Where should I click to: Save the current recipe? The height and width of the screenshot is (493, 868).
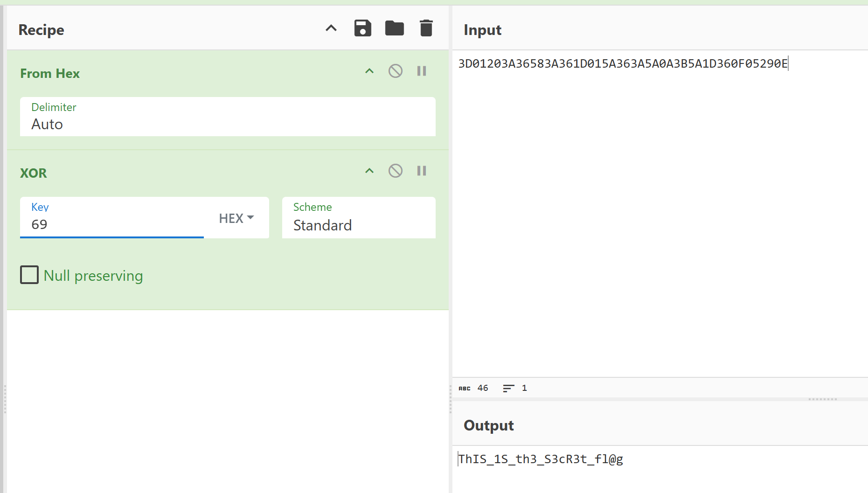coord(362,28)
